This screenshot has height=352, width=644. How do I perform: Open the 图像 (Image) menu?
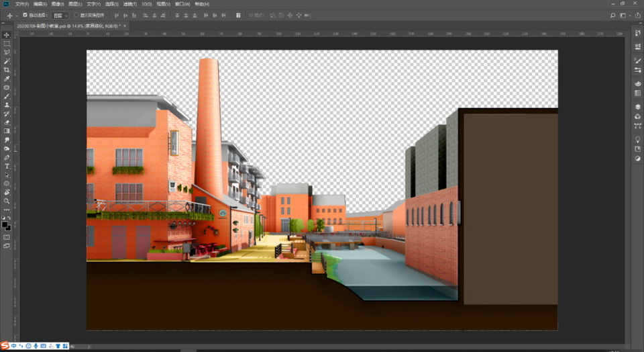tap(57, 4)
